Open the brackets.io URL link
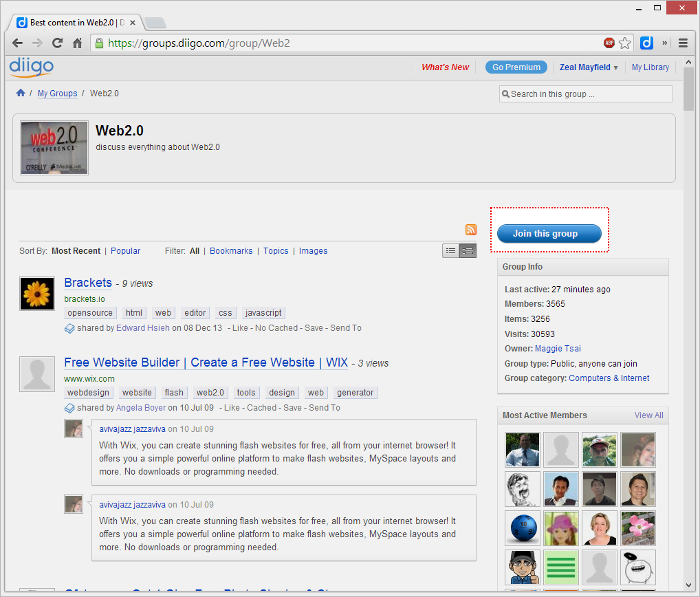700x597 pixels. tap(85, 299)
